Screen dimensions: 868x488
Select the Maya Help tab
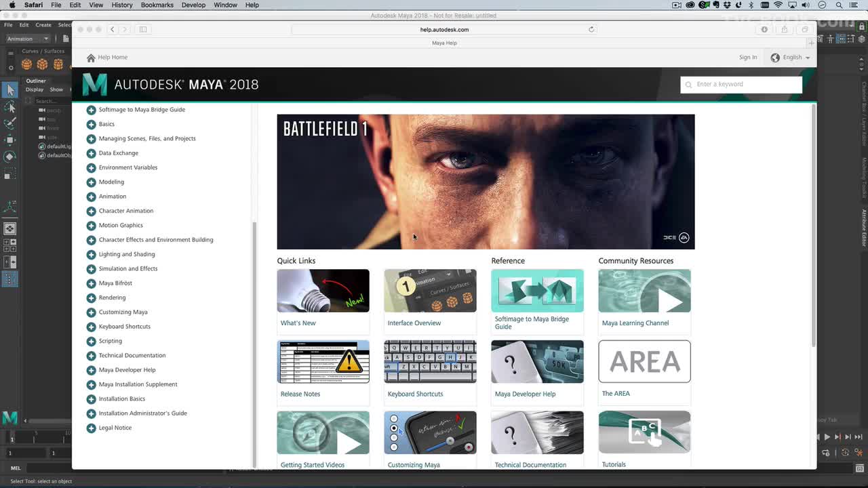pos(444,43)
